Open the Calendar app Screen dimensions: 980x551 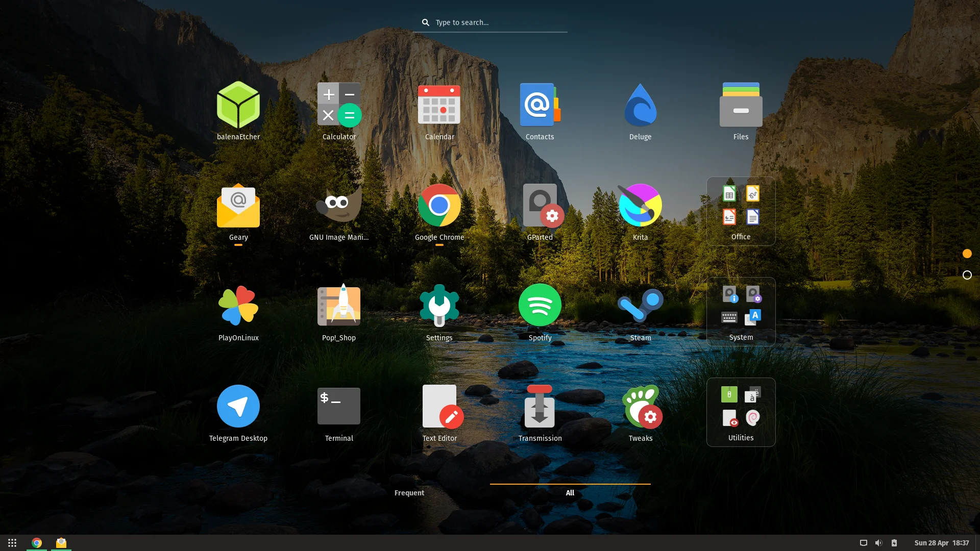coord(439,110)
